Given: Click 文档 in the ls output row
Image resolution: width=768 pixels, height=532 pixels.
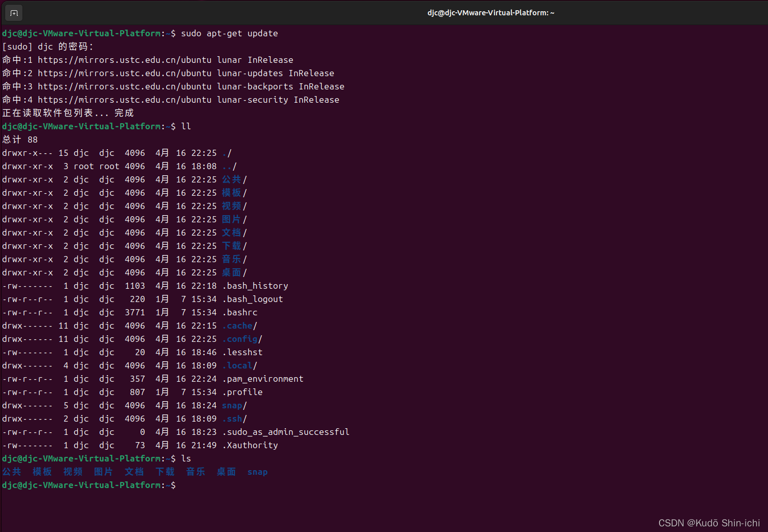Looking at the screenshot, I should click(134, 472).
